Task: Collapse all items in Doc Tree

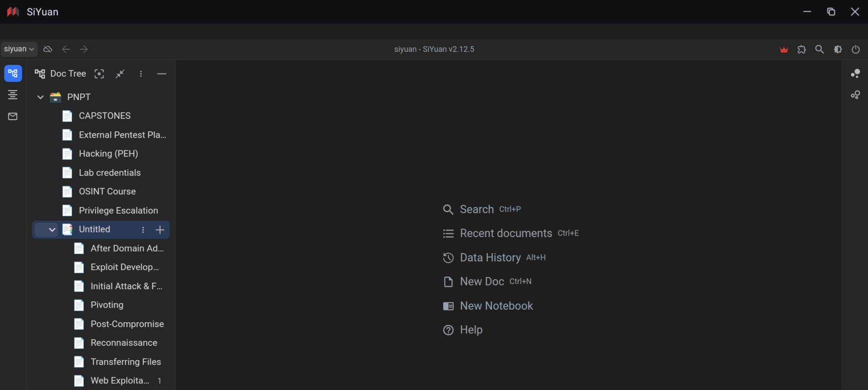Action: pyautogui.click(x=120, y=74)
